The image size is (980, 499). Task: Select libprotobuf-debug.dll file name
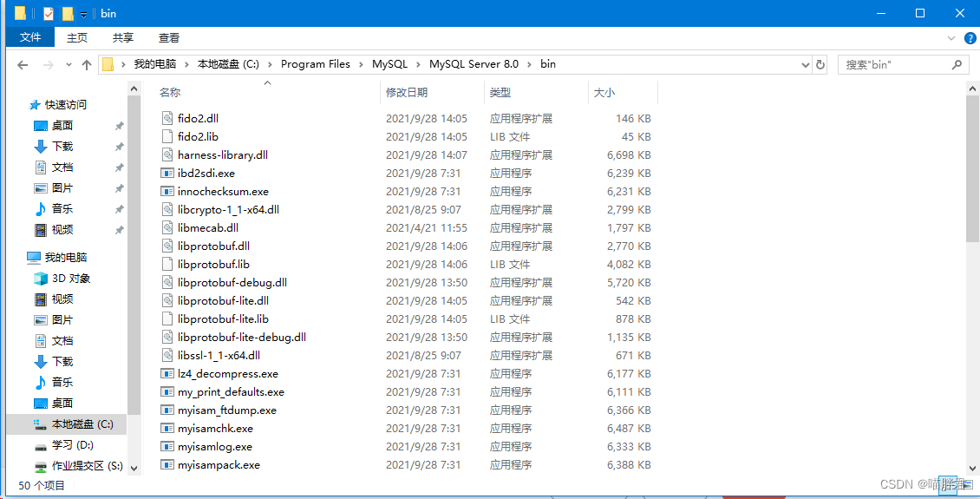[x=232, y=283]
